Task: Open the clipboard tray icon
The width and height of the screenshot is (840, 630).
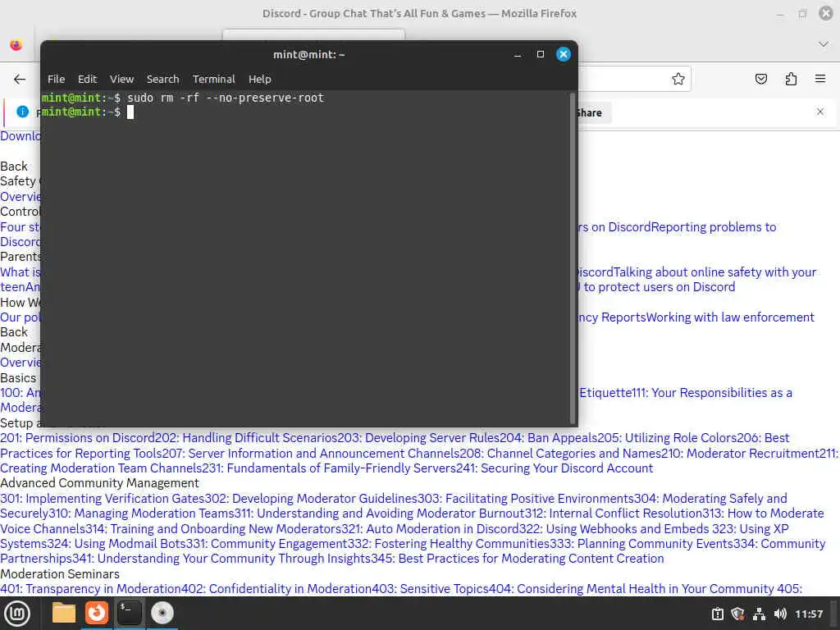Action: pyautogui.click(x=717, y=614)
